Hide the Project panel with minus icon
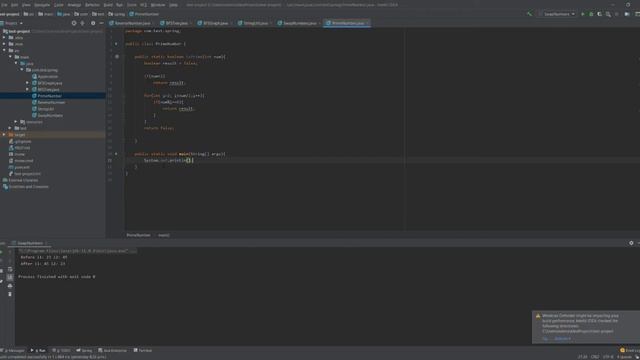The width and height of the screenshot is (640, 360). point(101,23)
